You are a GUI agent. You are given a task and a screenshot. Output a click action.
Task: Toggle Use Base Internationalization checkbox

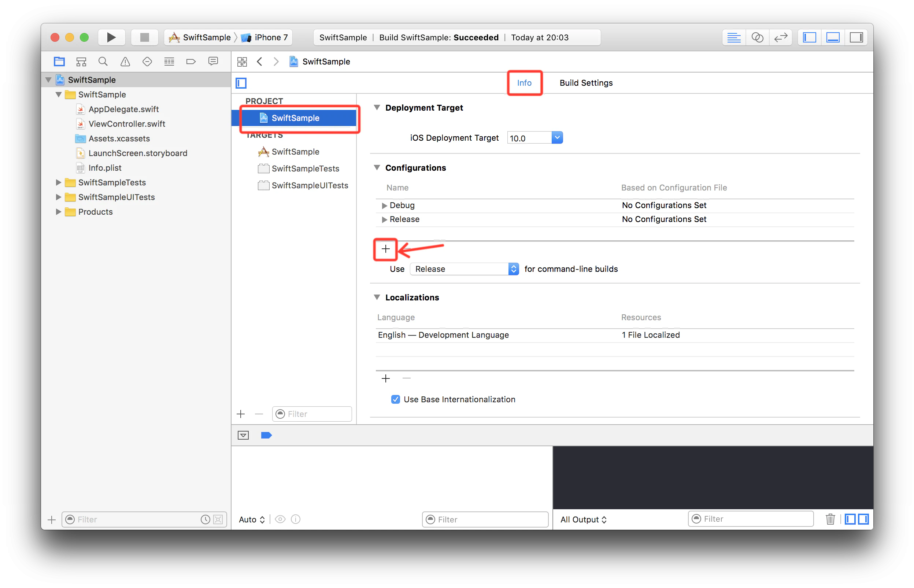pos(396,399)
